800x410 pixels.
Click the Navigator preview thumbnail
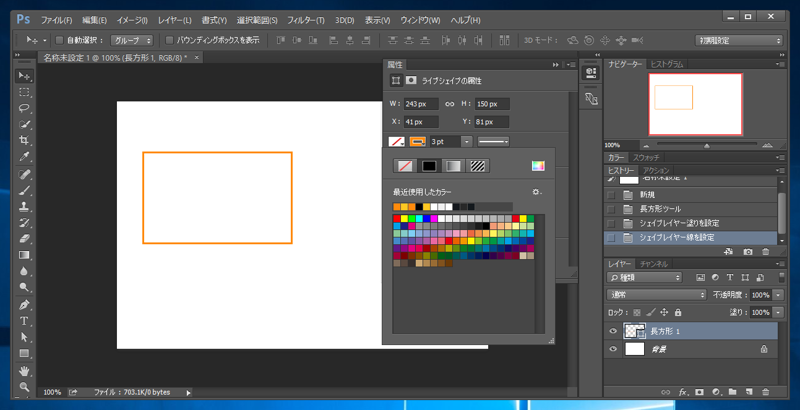(x=695, y=104)
